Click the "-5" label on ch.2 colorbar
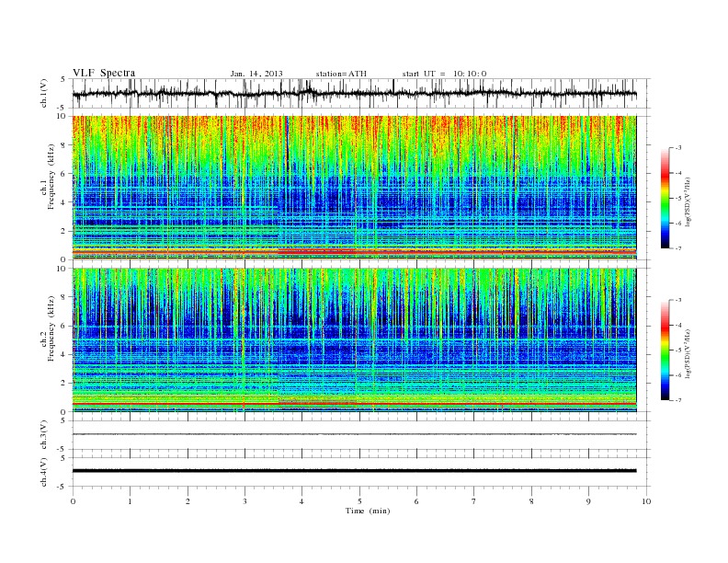This screenshot has width=728, height=563. click(x=678, y=350)
